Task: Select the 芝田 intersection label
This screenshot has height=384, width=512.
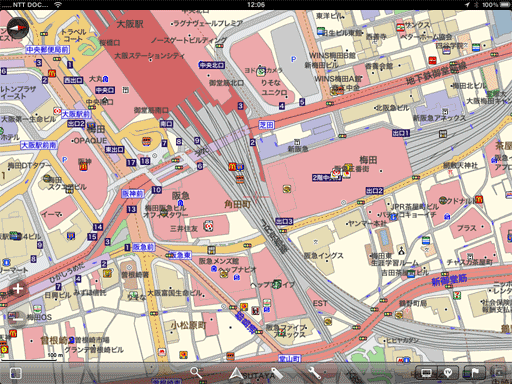Action: click(266, 125)
